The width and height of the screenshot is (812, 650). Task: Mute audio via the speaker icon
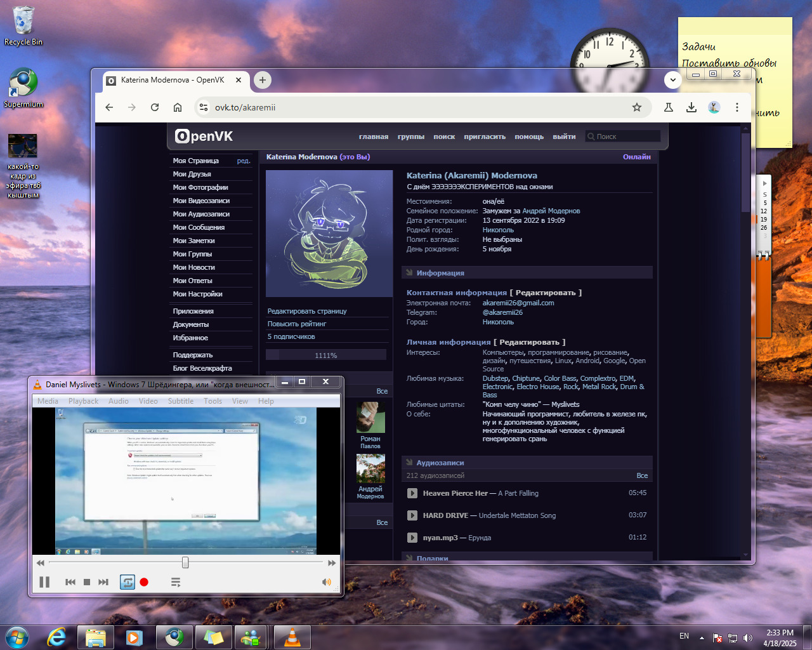pyautogui.click(x=326, y=582)
